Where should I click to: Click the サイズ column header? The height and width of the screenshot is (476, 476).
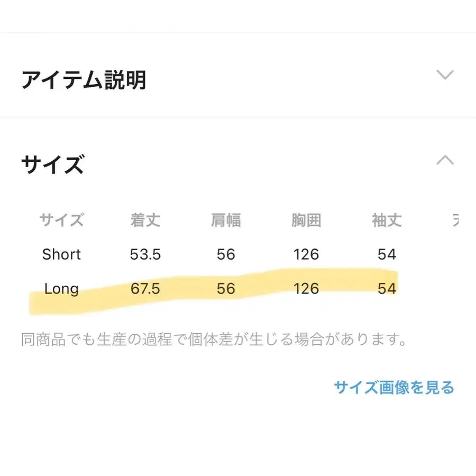click(62, 221)
